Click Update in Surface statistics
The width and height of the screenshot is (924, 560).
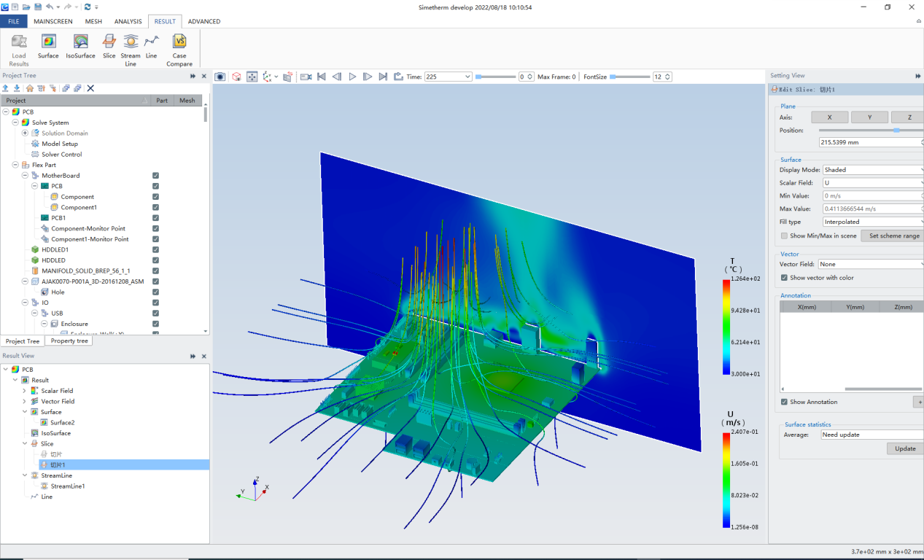905,448
